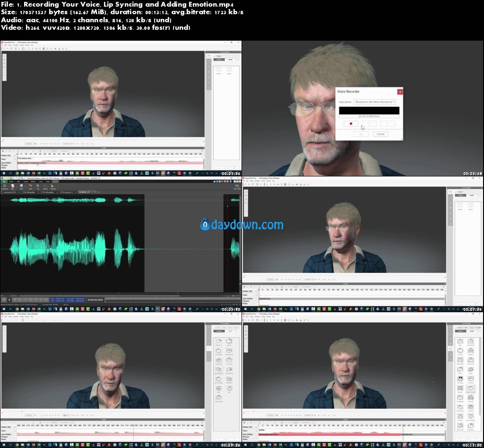Click the greyed OK button in Voice Recorder

(x=361, y=134)
